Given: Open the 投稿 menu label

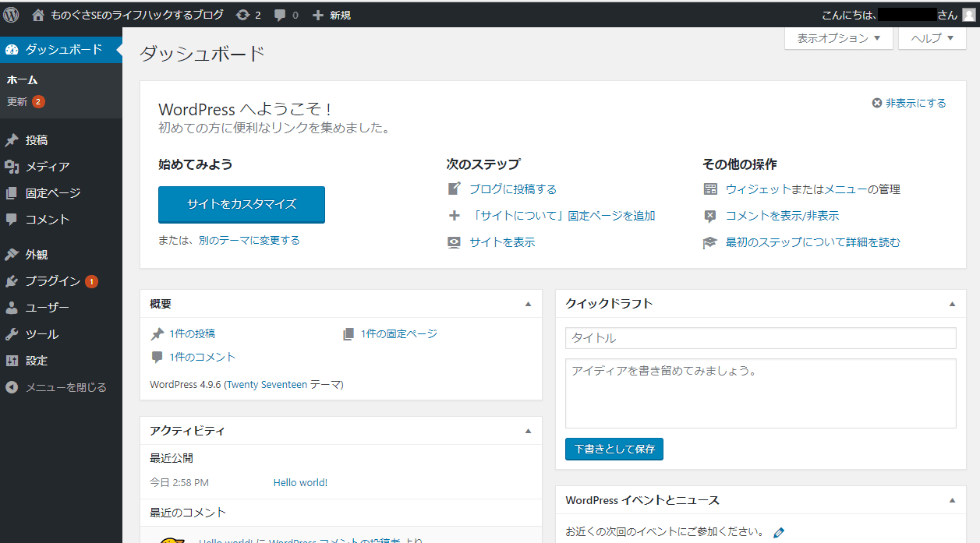Looking at the screenshot, I should (37, 140).
